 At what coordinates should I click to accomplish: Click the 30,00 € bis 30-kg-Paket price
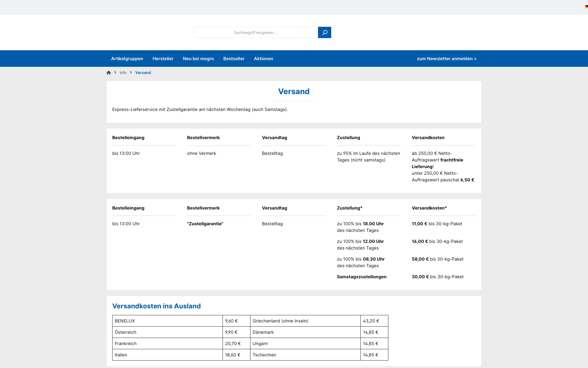[438, 277]
